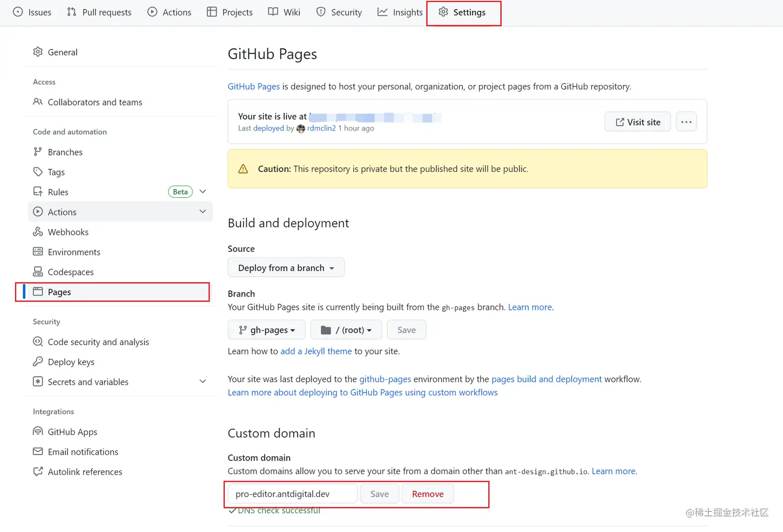
Task: Open the / (root) folder dropdown
Action: coord(346,329)
